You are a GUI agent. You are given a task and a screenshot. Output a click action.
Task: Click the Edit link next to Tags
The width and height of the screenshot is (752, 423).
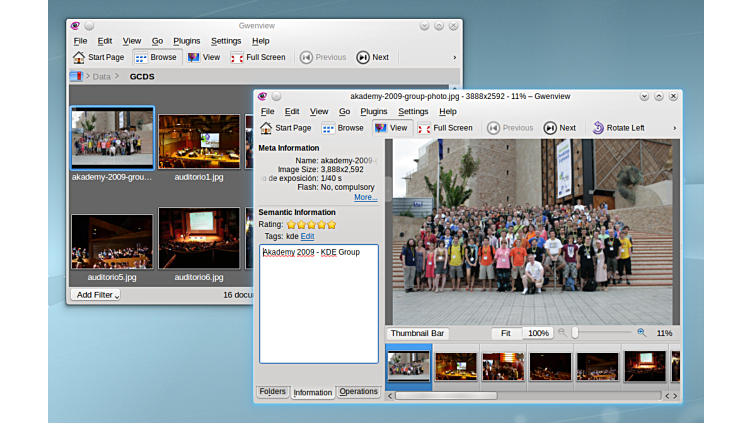(x=307, y=236)
